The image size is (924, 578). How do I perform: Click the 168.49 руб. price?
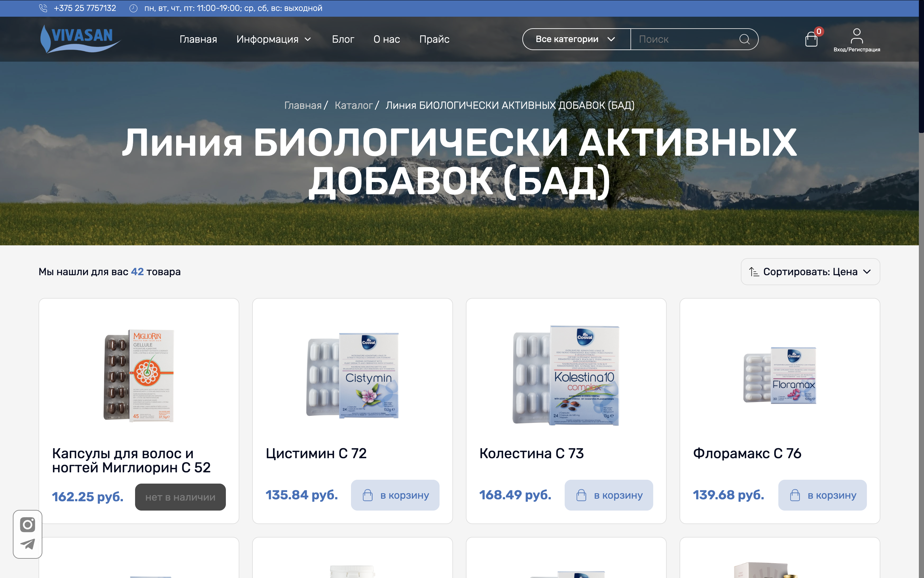pyautogui.click(x=516, y=495)
